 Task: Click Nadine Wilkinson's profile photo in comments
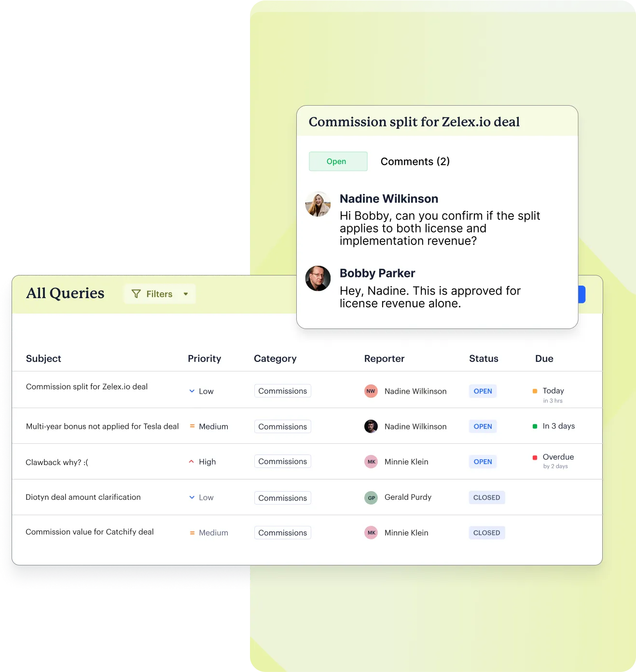point(318,204)
